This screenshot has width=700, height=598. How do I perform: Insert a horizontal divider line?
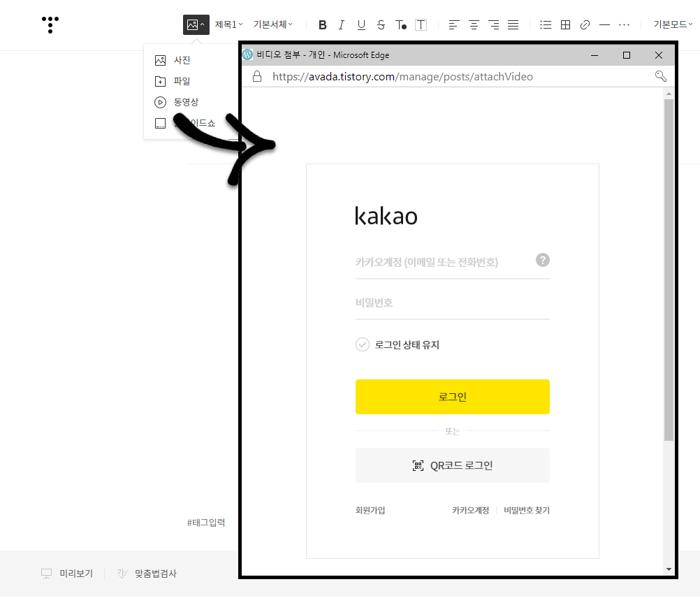[x=604, y=25]
